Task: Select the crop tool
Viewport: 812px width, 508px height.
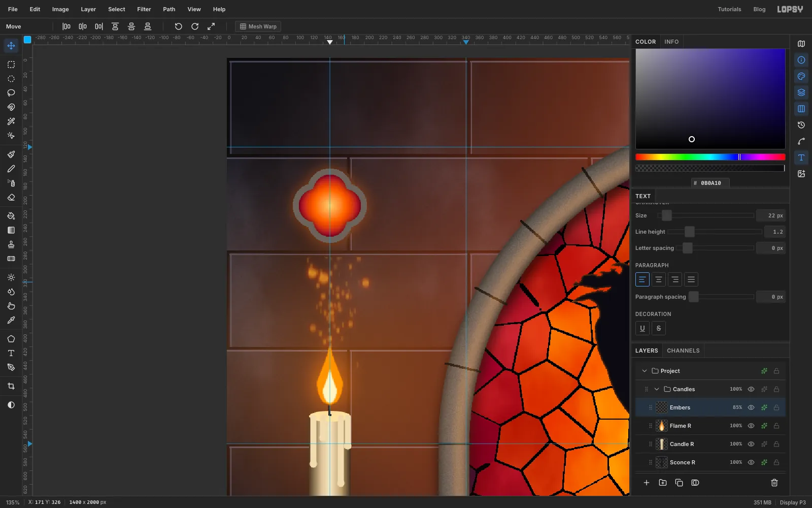Action: tap(11, 386)
